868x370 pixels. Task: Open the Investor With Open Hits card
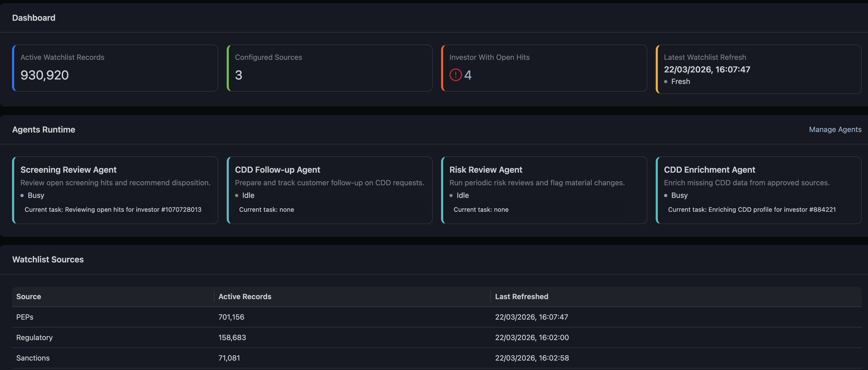[x=544, y=68]
